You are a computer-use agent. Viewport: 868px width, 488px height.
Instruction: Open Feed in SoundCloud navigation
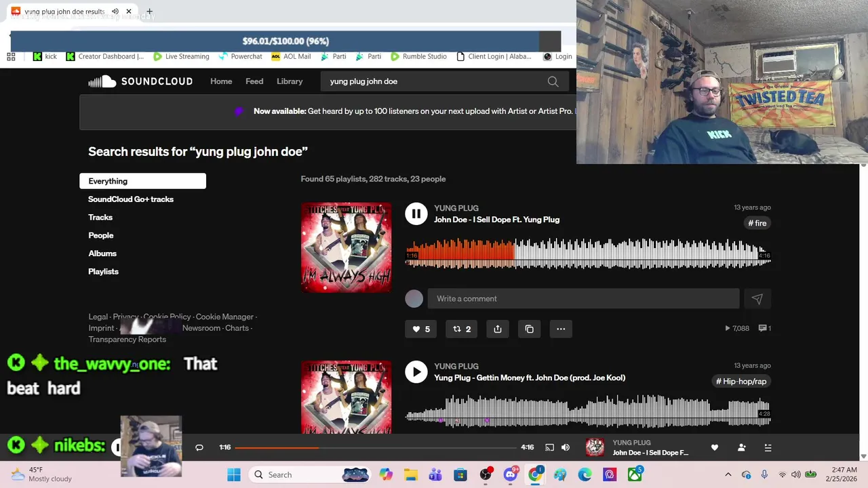[254, 81]
